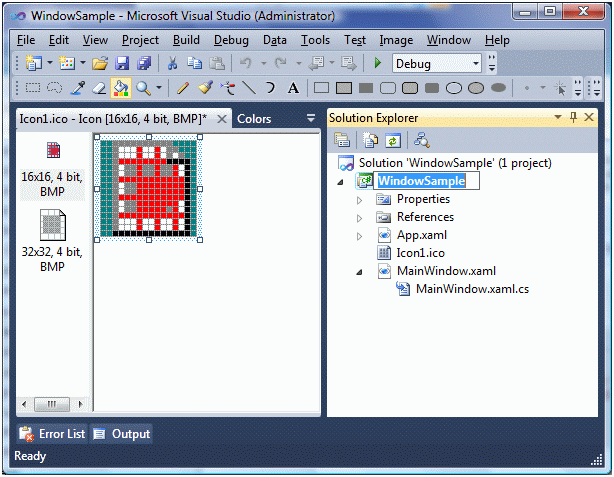Select the Fill paint bucket tool
The image size is (614, 477).
tap(121, 88)
